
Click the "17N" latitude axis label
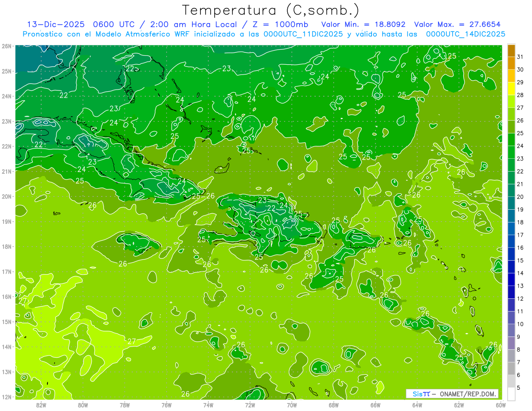pyautogui.click(x=7, y=271)
